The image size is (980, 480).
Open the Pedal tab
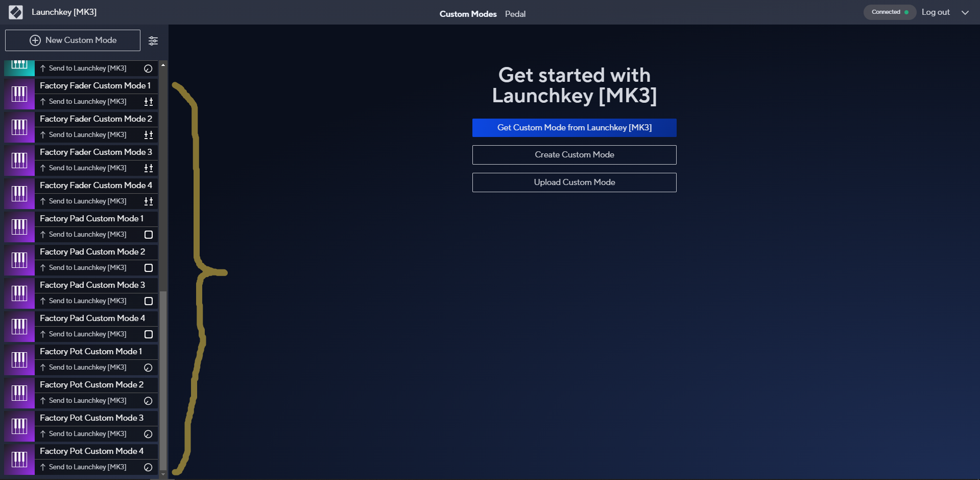(x=515, y=14)
